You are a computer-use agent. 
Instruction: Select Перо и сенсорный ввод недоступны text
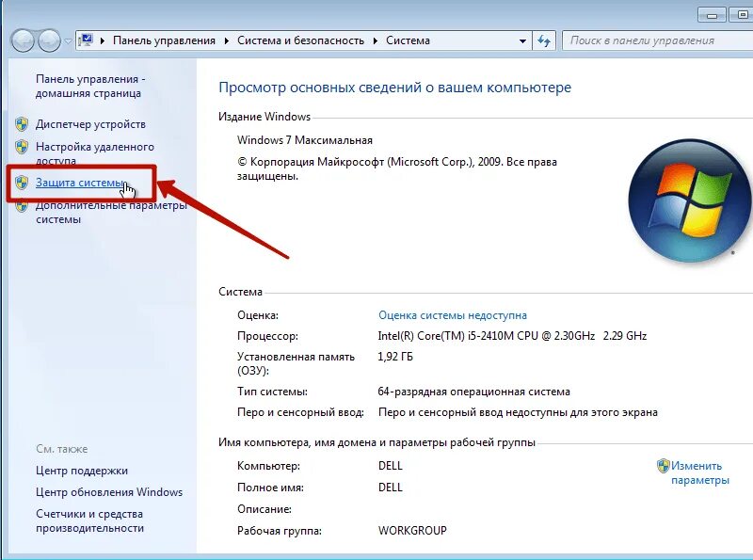[x=519, y=412]
